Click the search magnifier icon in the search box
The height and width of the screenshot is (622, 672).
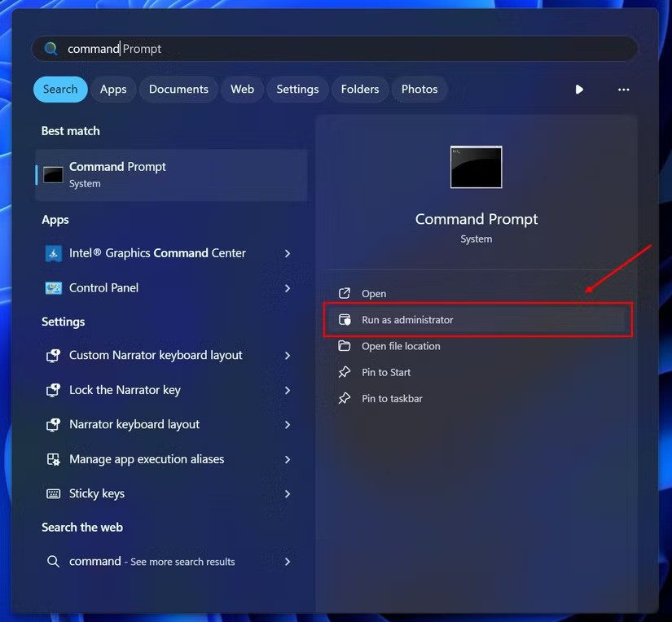[51, 48]
